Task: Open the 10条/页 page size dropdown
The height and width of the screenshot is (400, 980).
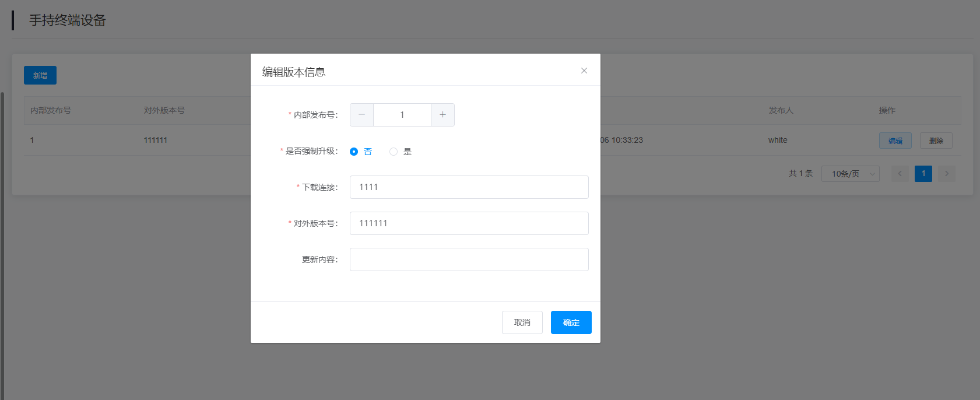Action: point(850,174)
